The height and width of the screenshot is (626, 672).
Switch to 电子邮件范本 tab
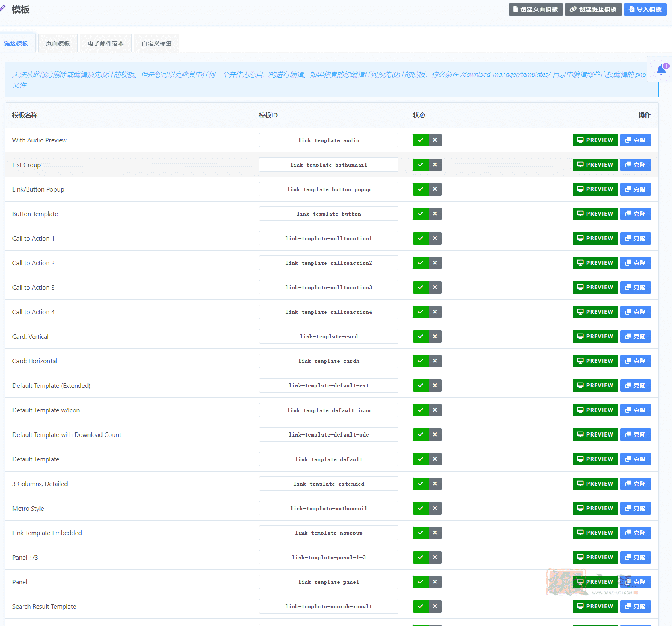(106, 43)
